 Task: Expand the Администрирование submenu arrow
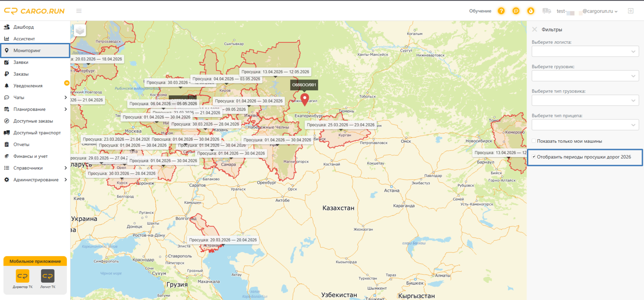[x=65, y=180]
